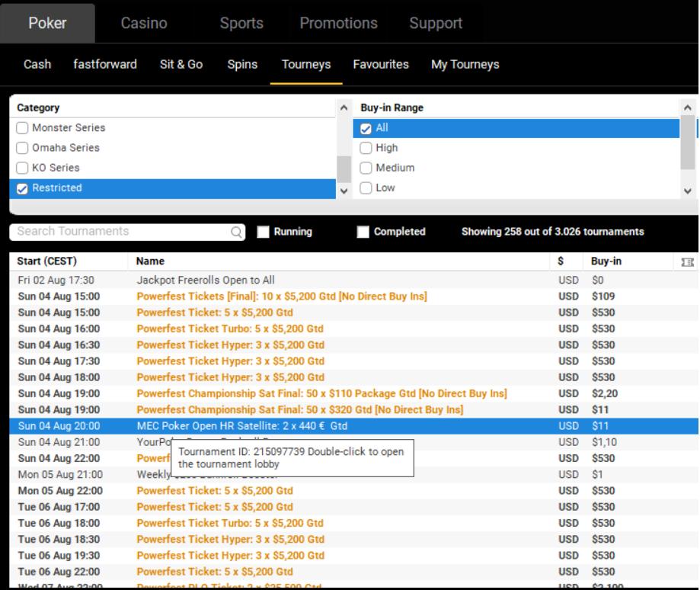
Task: Open the Favourites tab
Action: tap(381, 64)
